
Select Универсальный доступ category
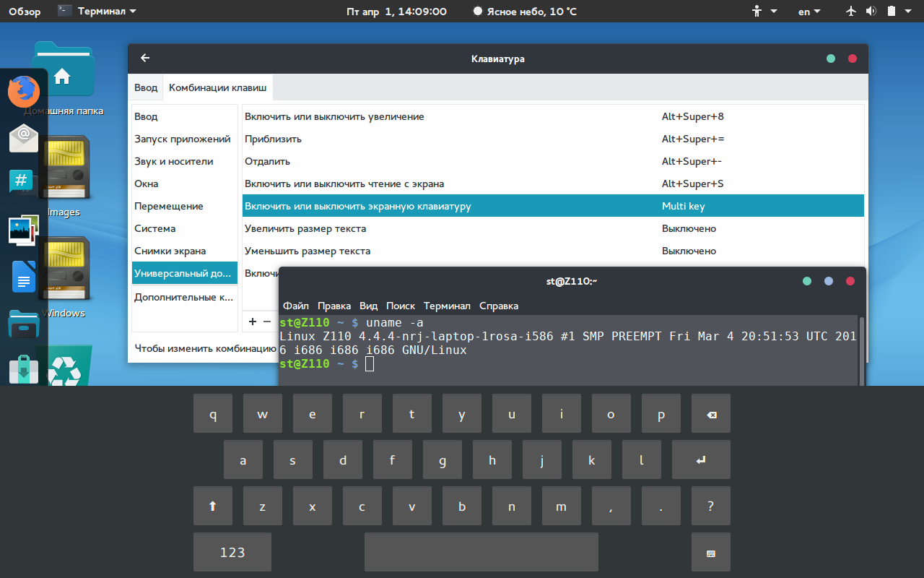[x=185, y=273]
